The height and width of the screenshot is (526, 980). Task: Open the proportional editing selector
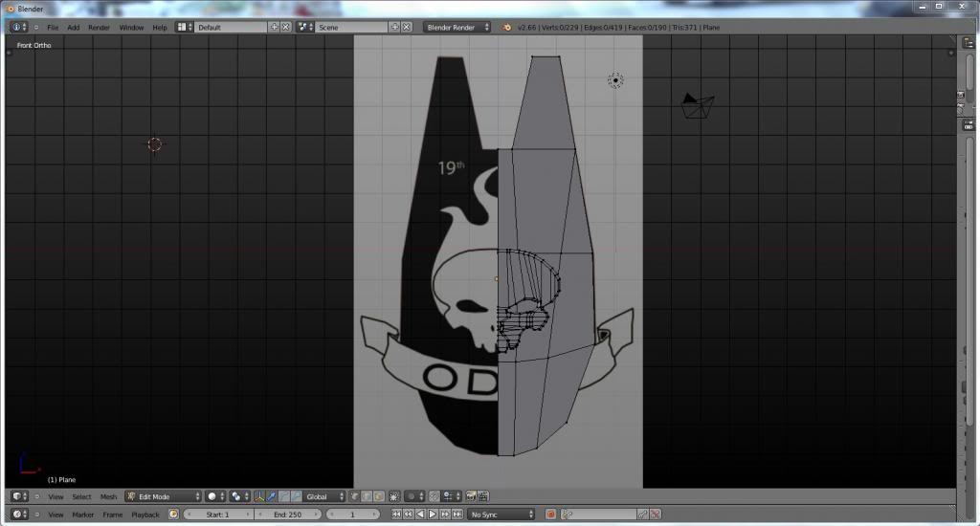click(415, 496)
